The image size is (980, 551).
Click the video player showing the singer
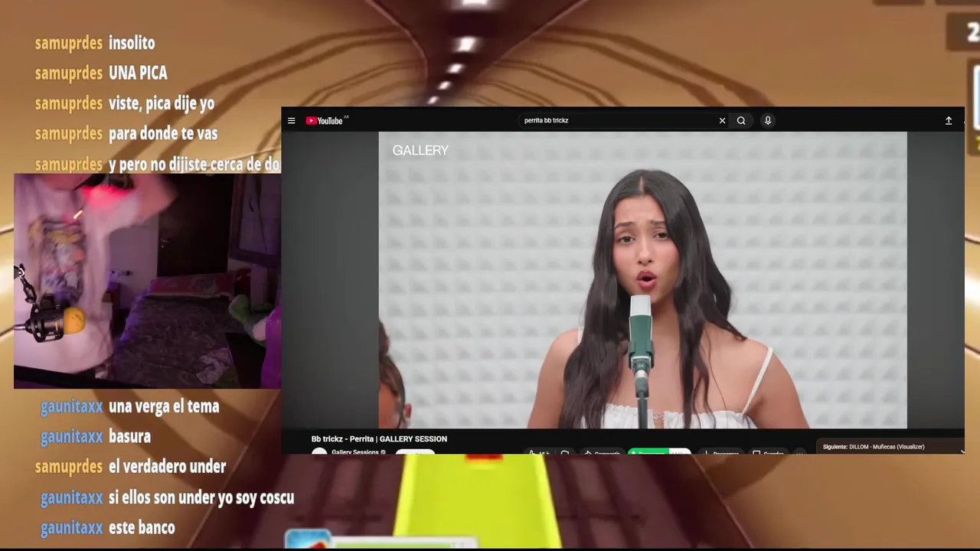pos(642,280)
